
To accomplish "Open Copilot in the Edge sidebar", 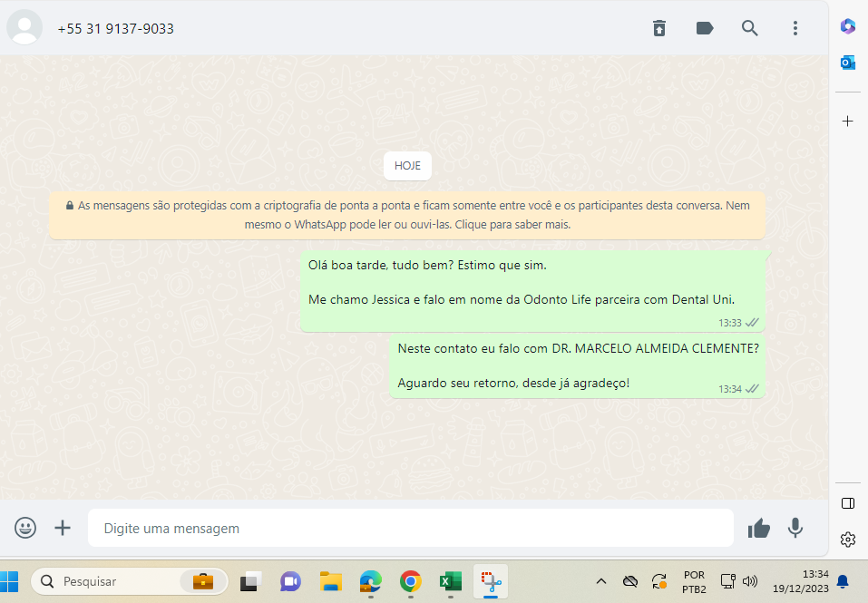I will [847, 26].
